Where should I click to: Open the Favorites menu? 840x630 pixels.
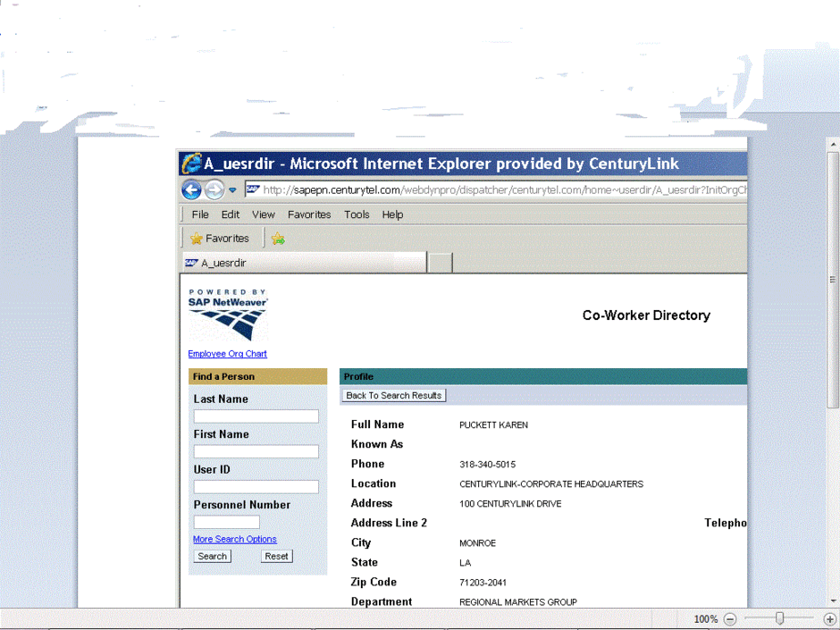click(309, 214)
